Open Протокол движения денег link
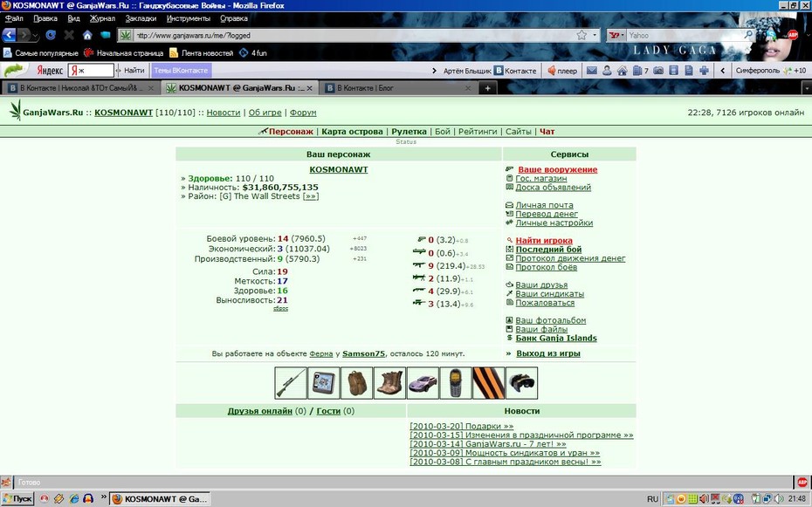Screen dimensions: 812x507 (570, 258)
